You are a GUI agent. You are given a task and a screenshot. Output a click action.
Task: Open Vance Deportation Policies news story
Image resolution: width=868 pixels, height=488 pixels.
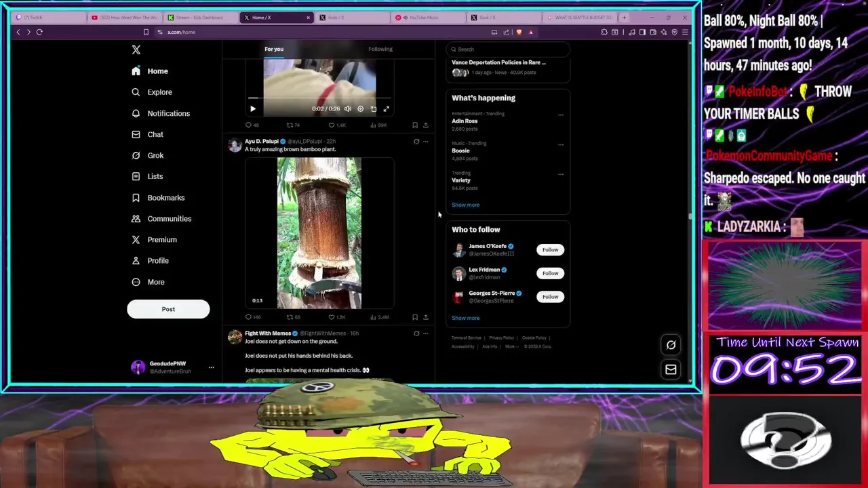point(498,62)
